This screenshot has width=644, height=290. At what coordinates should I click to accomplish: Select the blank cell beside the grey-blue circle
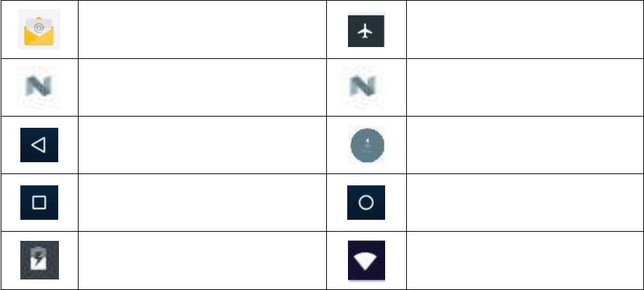click(x=522, y=145)
